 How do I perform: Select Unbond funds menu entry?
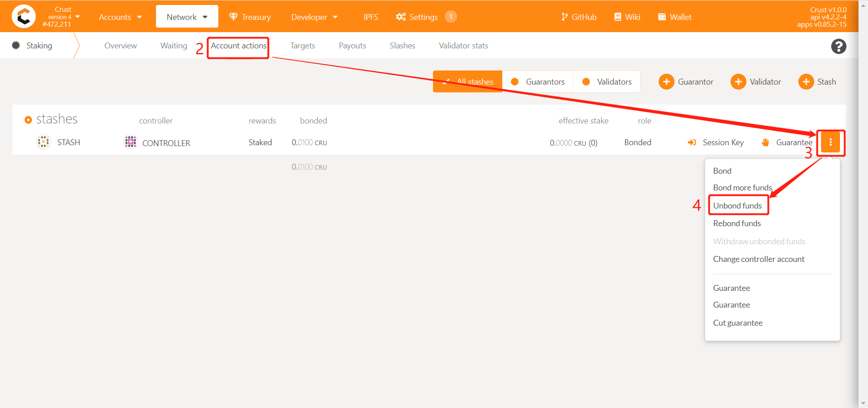(737, 206)
